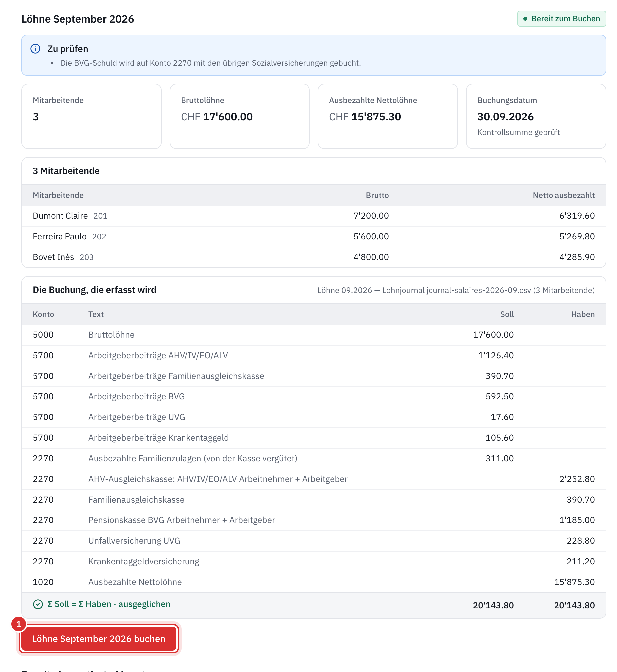The width and height of the screenshot is (617, 672).
Task: Click the Mitarbeitende count card
Action: [x=91, y=116]
